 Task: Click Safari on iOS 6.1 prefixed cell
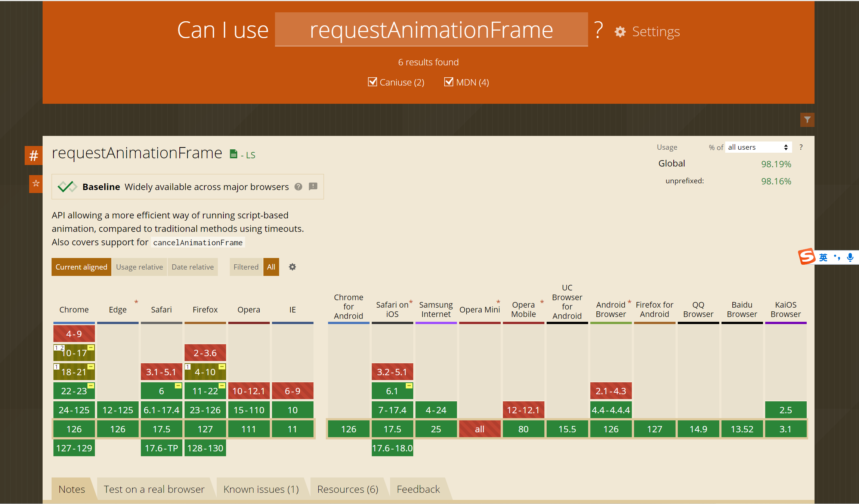[x=392, y=391]
